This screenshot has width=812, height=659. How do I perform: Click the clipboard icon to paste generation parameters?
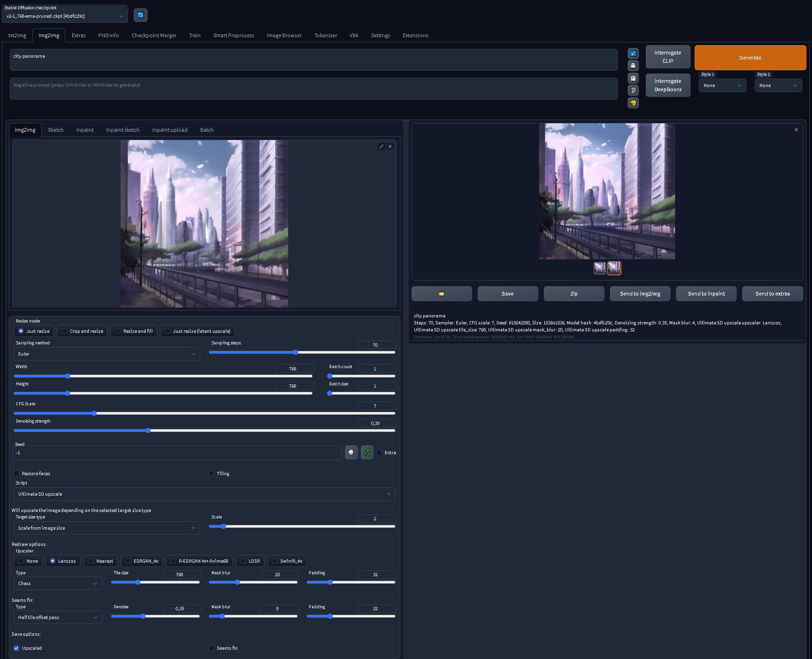[x=633, y=78]
